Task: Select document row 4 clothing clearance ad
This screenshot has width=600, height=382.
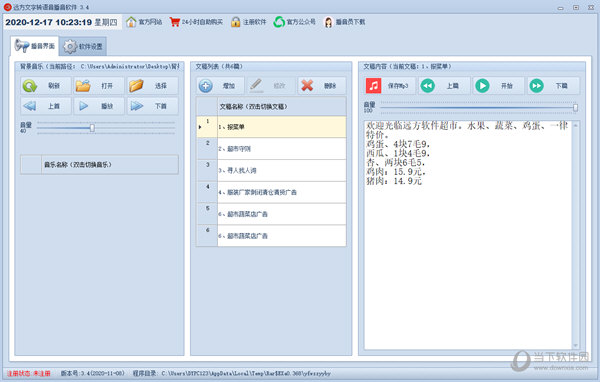Action: point(271,192)
